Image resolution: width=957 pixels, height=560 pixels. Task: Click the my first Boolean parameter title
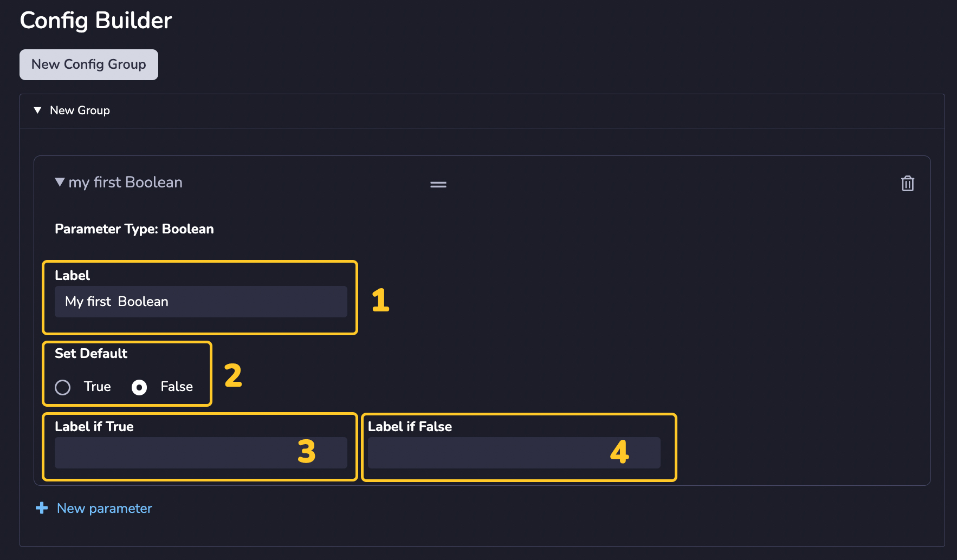point(125,183)
